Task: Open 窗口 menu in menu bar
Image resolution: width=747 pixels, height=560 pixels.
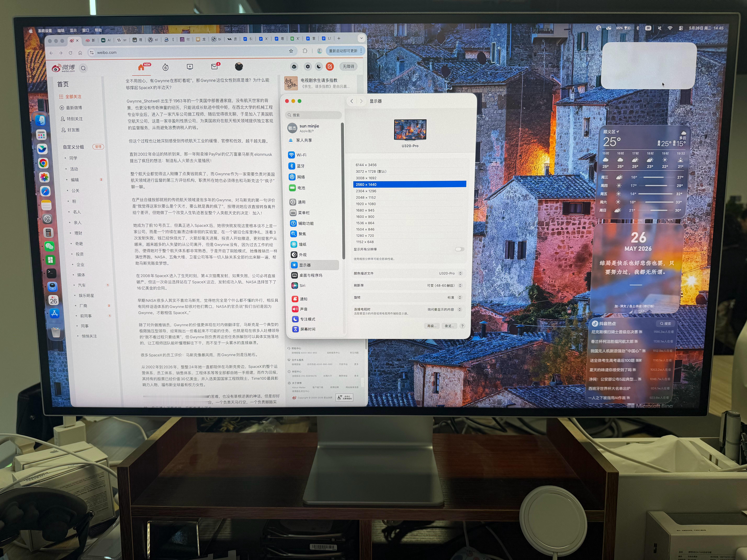Action: (86, 30)
